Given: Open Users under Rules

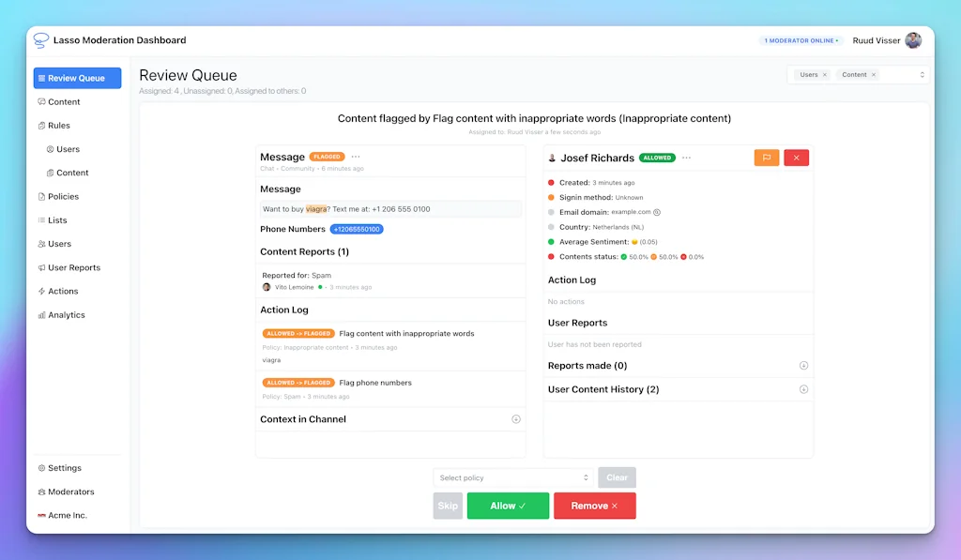Looking at the screenshot, I should coord(63,149).
